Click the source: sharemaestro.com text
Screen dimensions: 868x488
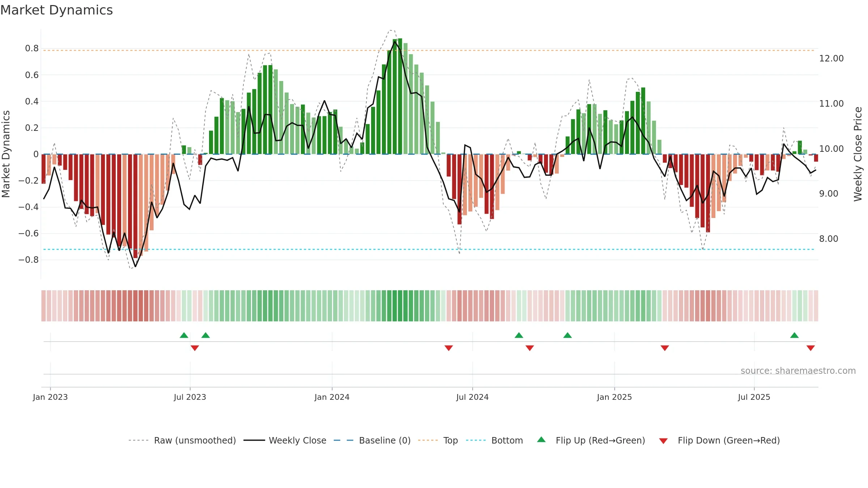pyautogui.click(x=798, y=371)
